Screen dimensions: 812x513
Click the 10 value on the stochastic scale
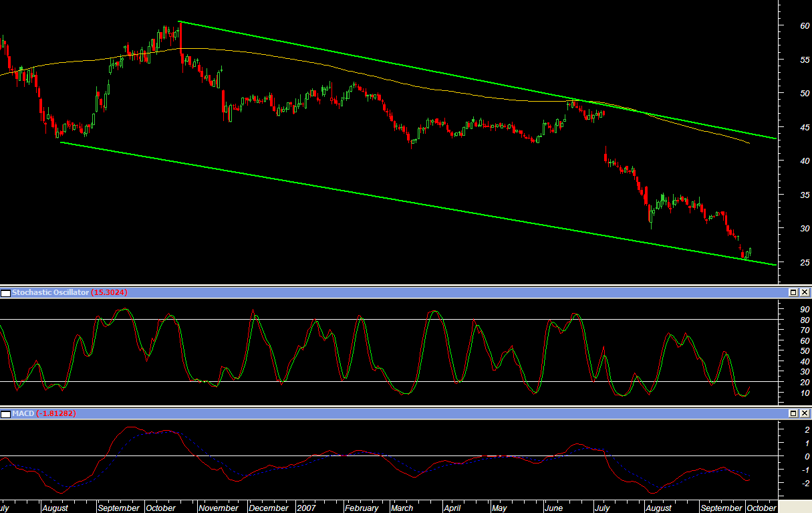(805, 393)
